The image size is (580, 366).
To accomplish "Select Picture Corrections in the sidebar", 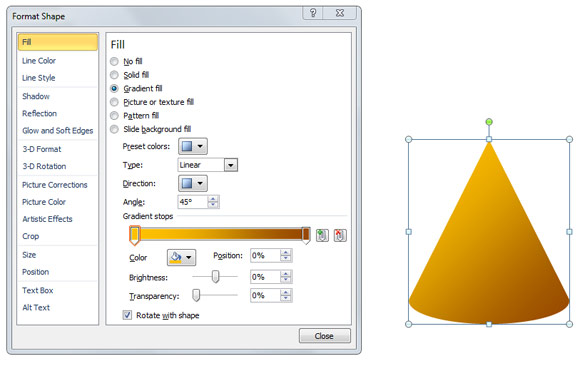I will (x=55, y=185).
